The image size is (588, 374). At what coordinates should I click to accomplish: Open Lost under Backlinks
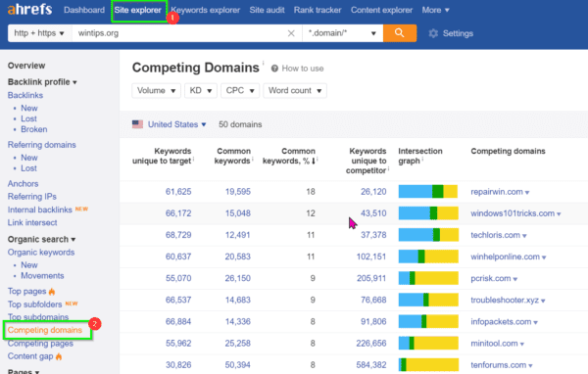coord(28,118)
